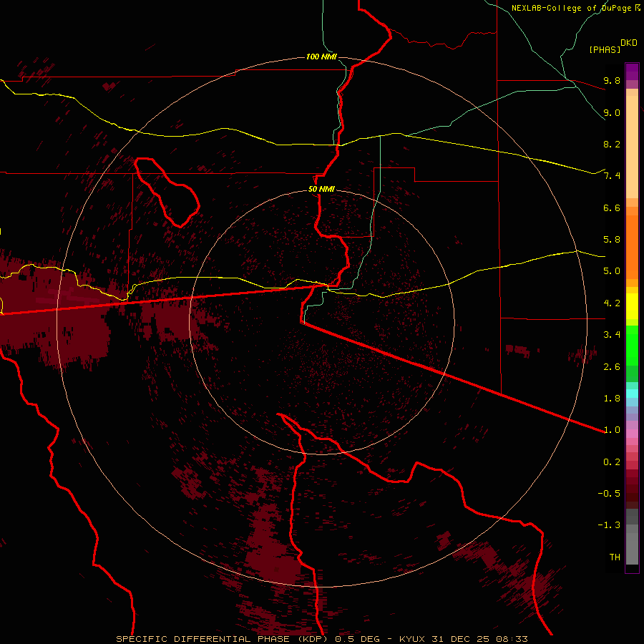Viewport: 644px width, 644px height.
Task: Select the 8.2 value on the legend
Action: [612, 144]
